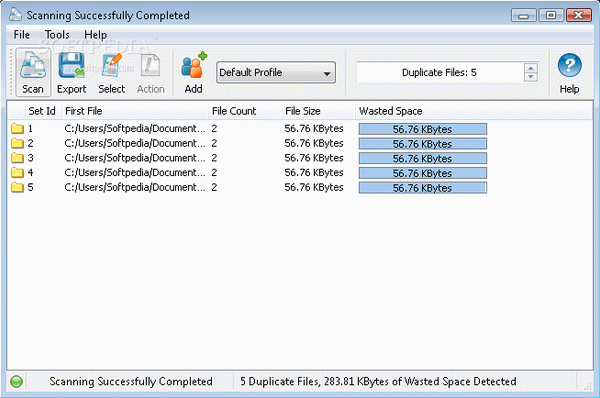Click file count value of set 5
Screen dimensions: 600x398
pyautogui.click(x=214, y=188)
